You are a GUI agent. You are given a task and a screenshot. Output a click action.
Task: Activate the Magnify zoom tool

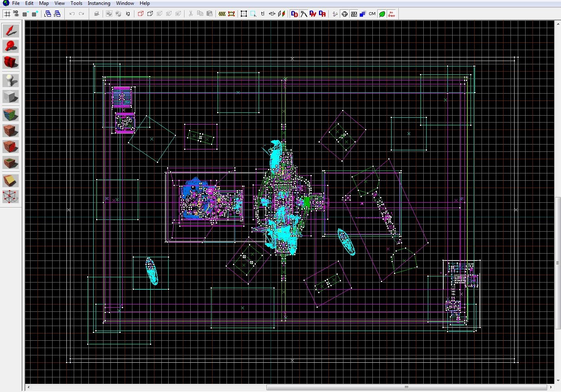tap(11, 46)
